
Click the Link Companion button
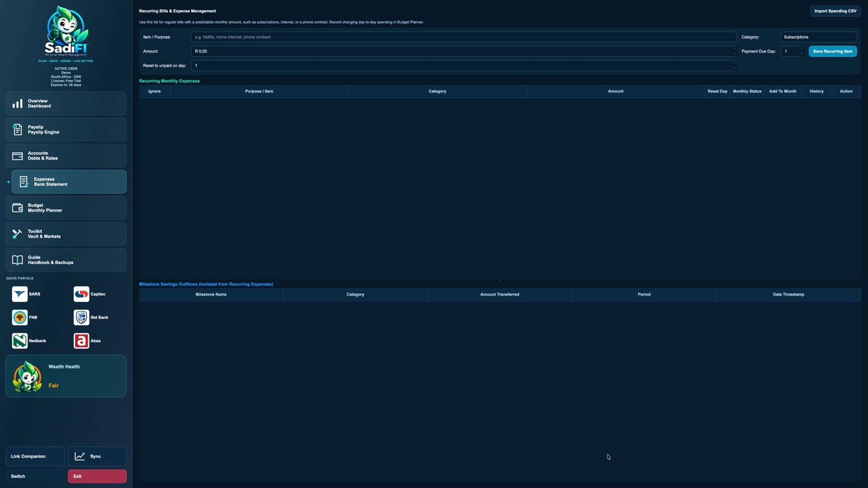(x=35, y=456)
